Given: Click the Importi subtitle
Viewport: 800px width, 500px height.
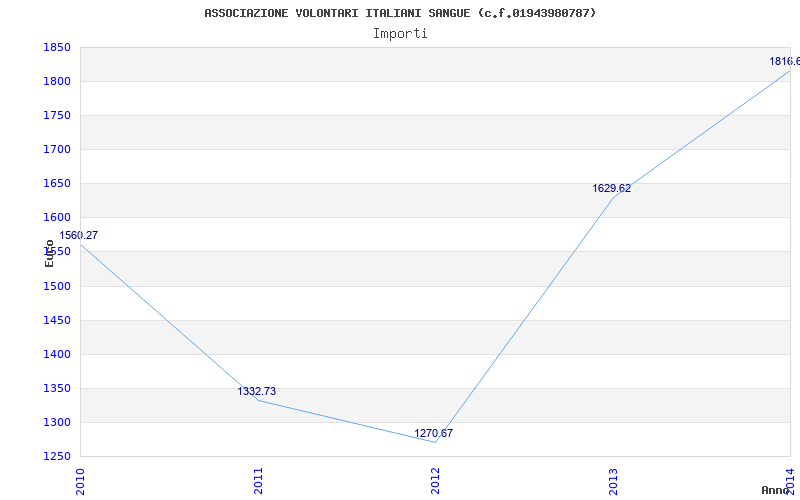Looking at the screenshot, I should point(400,34).
